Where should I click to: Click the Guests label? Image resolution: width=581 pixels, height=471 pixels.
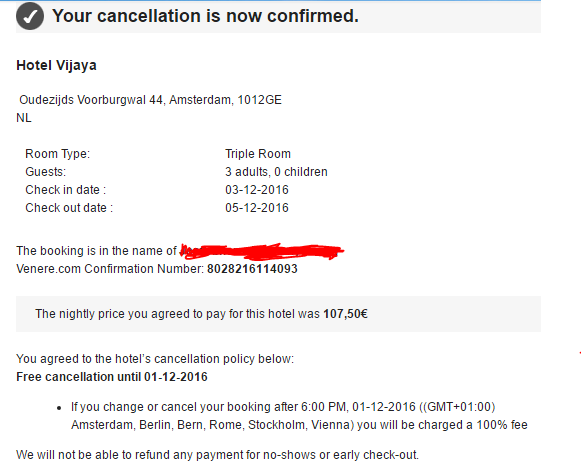point(46,172)
